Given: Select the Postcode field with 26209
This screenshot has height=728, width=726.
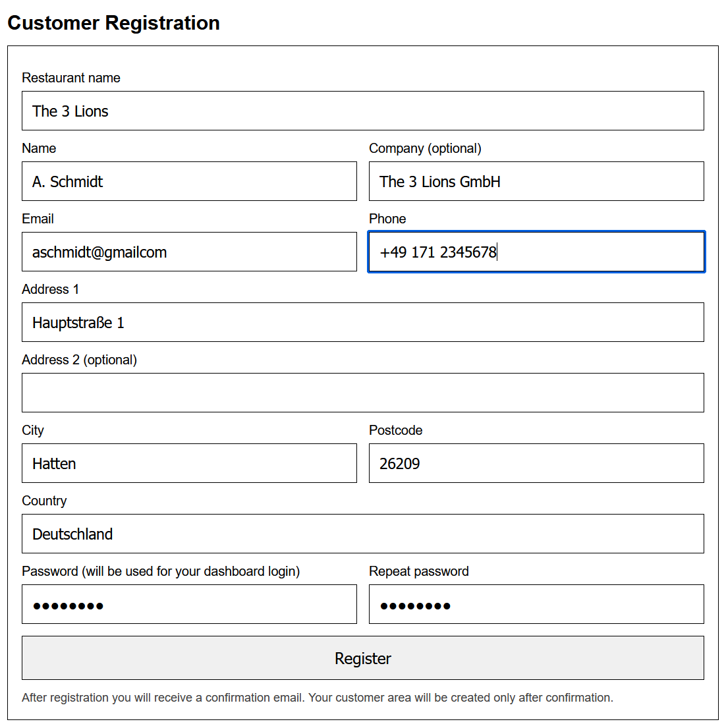Looking at the screenshot, I should [536, 463].
